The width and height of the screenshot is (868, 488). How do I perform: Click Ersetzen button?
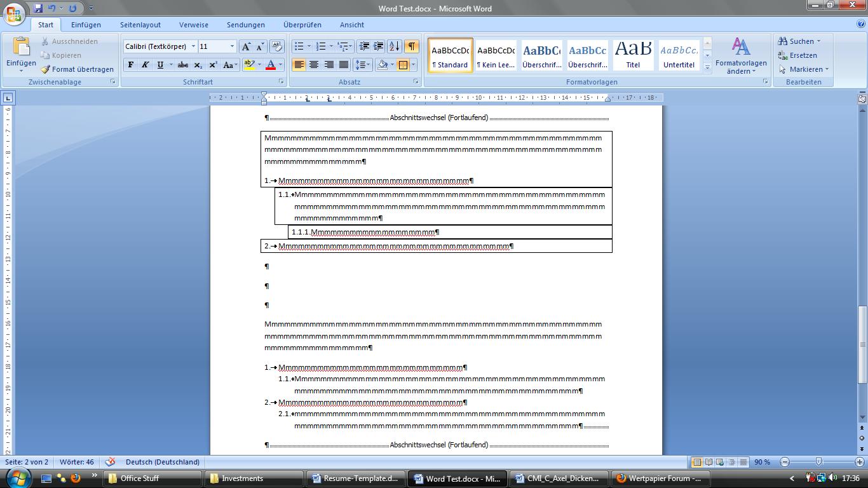coord(798,55)
